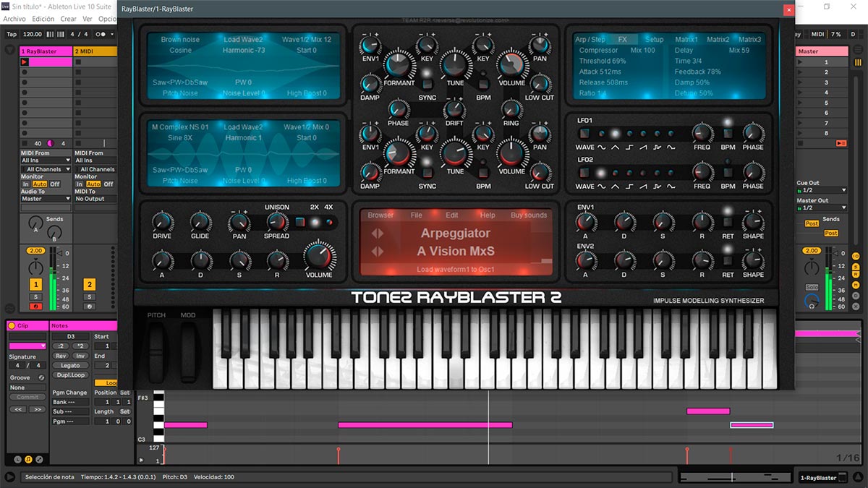Click the MOD wheel
The image size is (868, 488).
188,354
